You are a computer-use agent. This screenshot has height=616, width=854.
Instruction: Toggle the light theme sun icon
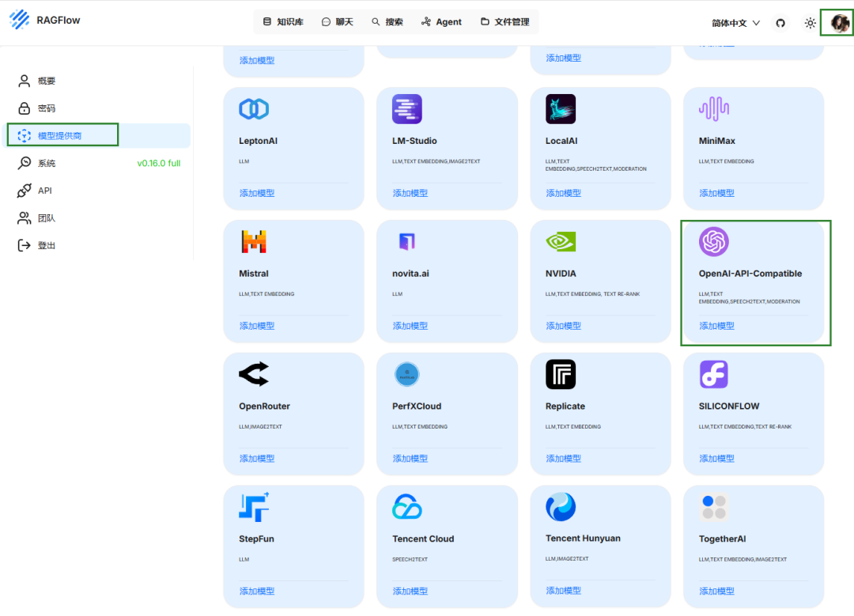(x=811, y=23)
